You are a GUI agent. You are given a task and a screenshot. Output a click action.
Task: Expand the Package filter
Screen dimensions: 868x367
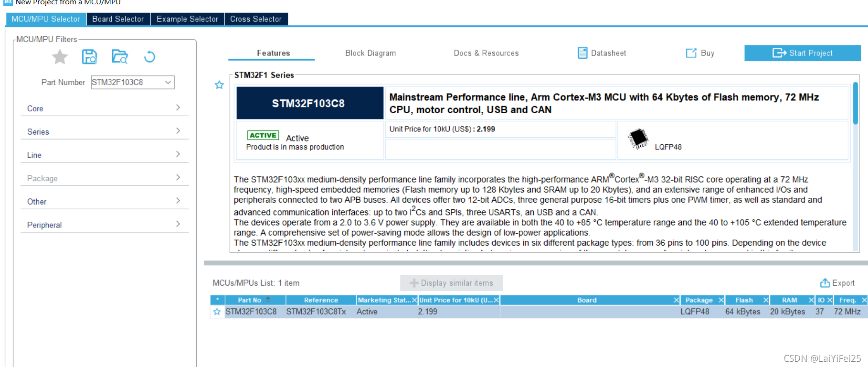point(105,178)
